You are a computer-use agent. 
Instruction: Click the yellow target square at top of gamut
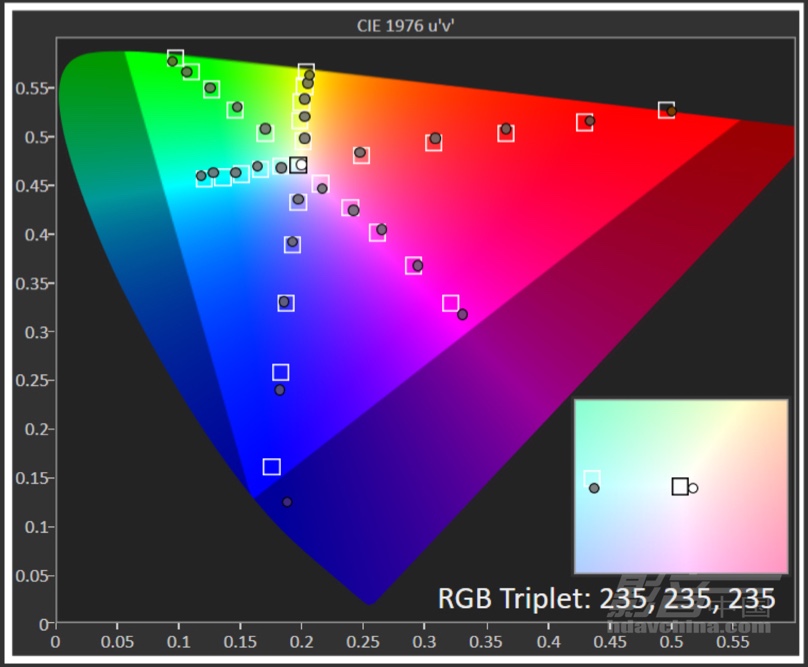(306, 72)
